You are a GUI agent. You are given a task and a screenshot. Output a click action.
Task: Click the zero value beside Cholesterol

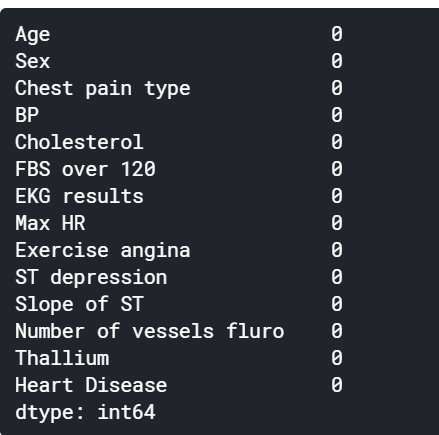337,142
